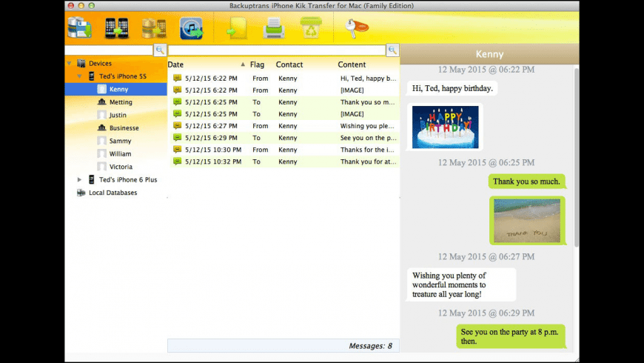Click the message search input field
644x363 pixels.
[277, 50]
